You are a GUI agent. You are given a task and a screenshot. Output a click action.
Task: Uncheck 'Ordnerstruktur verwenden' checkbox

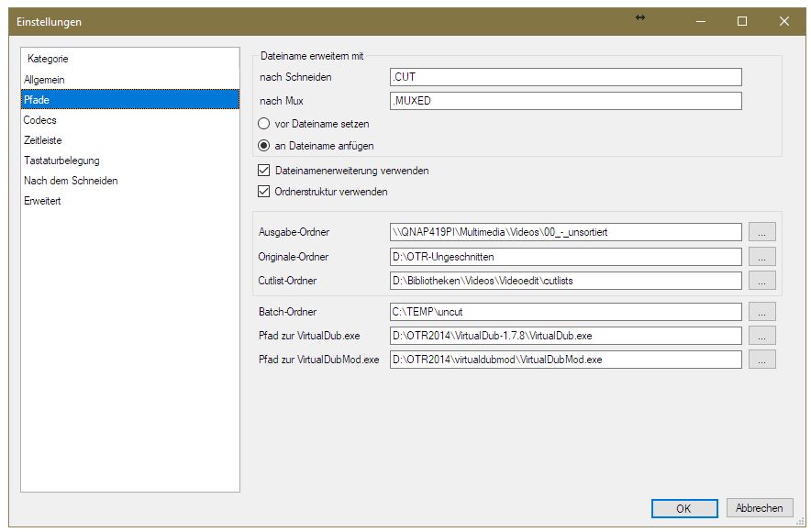[x=264, y=193]
